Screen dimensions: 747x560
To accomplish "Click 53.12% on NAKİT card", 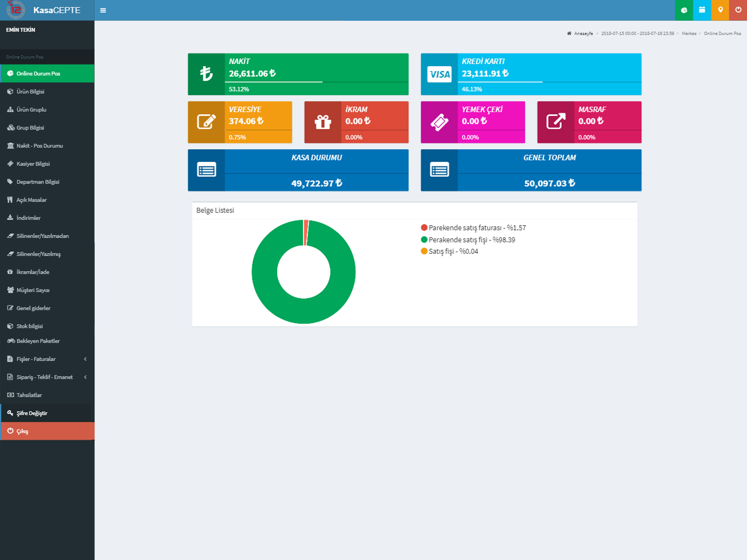I will [239, 89].
